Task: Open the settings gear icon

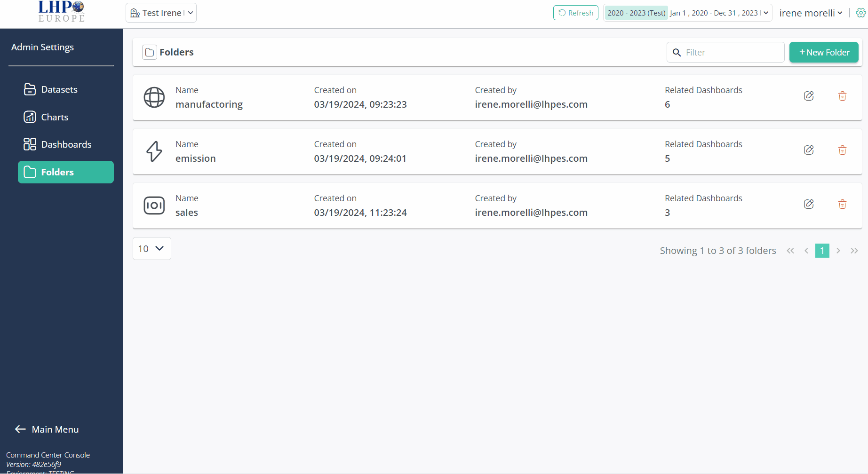Action: point(860,13)
